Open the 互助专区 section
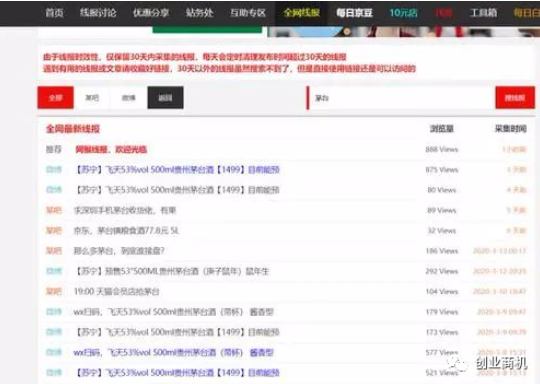The image size is (540, 384). 248,13
